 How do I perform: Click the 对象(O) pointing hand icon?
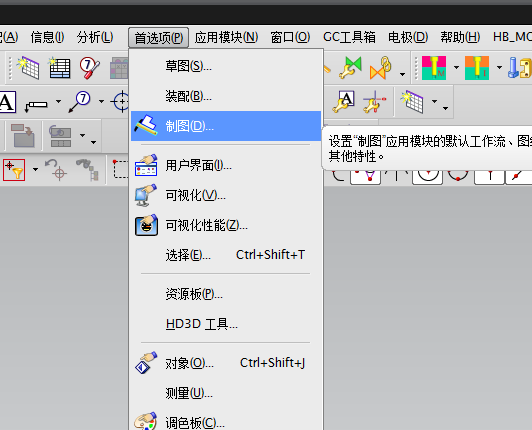[146, 363]
